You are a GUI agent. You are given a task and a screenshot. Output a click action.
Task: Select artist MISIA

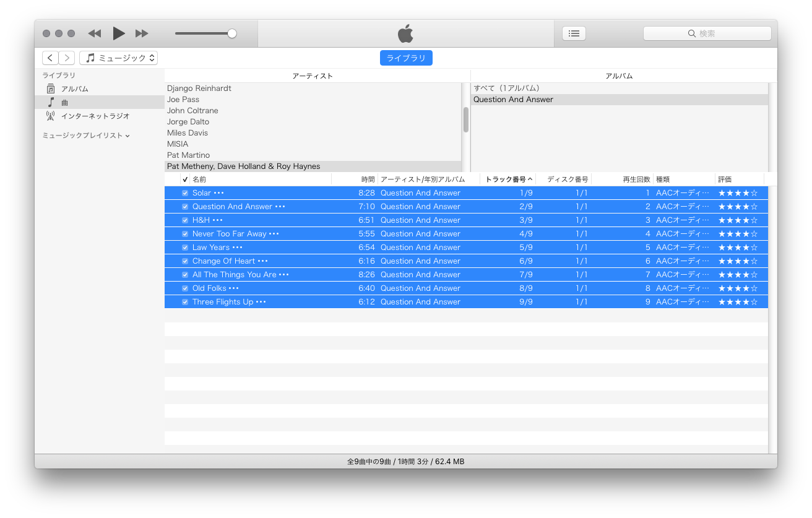click(x=313, y=144)
